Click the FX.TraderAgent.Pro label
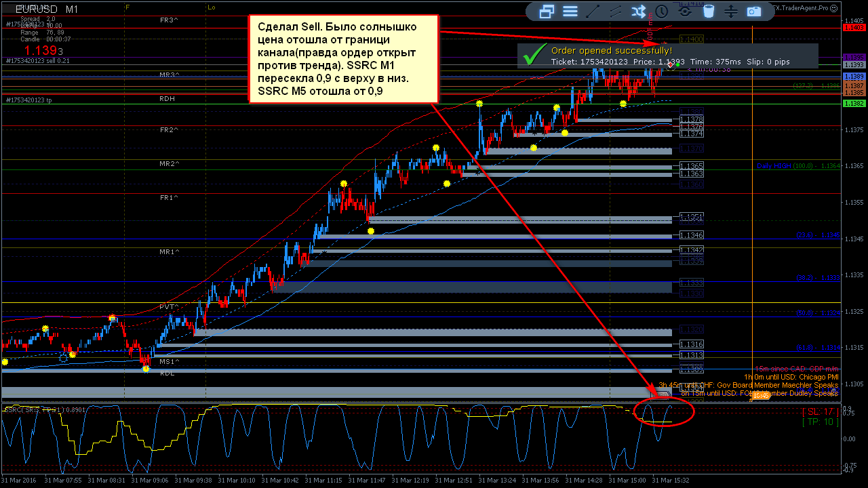 click(800, 8)
